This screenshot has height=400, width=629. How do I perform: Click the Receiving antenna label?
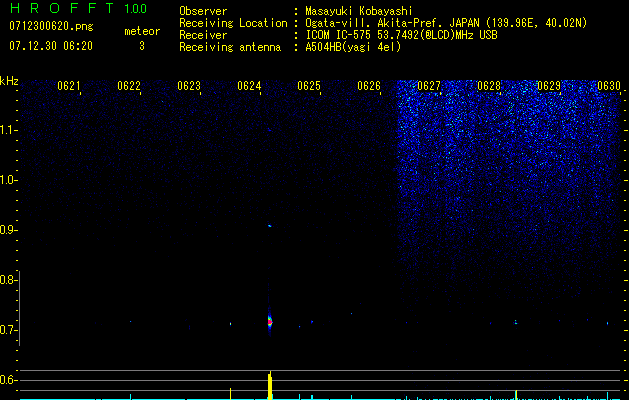[230, 47]
